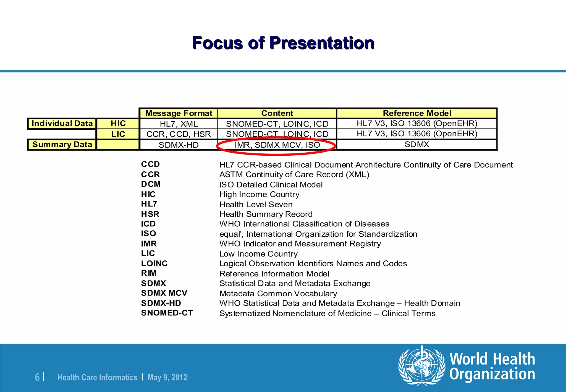
Task: Select the Health Domain definition line
Action: tap(340, 303)
